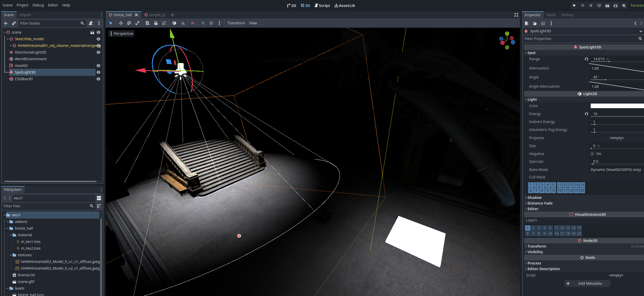Open the Debug menu
This screenshot has width=644, height=296.
[38, 5]
